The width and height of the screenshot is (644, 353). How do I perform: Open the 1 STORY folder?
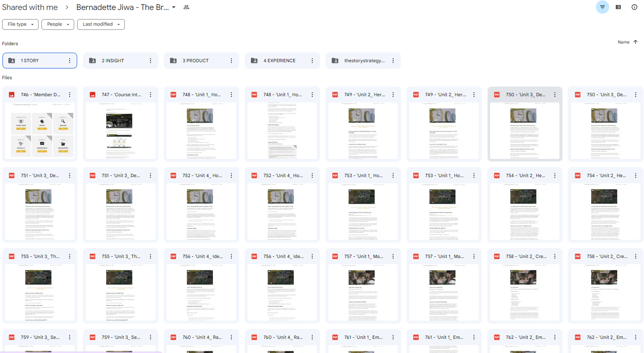(40, 61)
